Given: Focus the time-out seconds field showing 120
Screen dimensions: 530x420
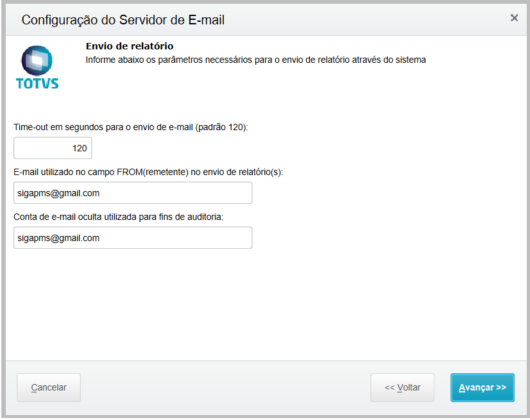Looking at the screenshot, I should [x=53, y=148].
